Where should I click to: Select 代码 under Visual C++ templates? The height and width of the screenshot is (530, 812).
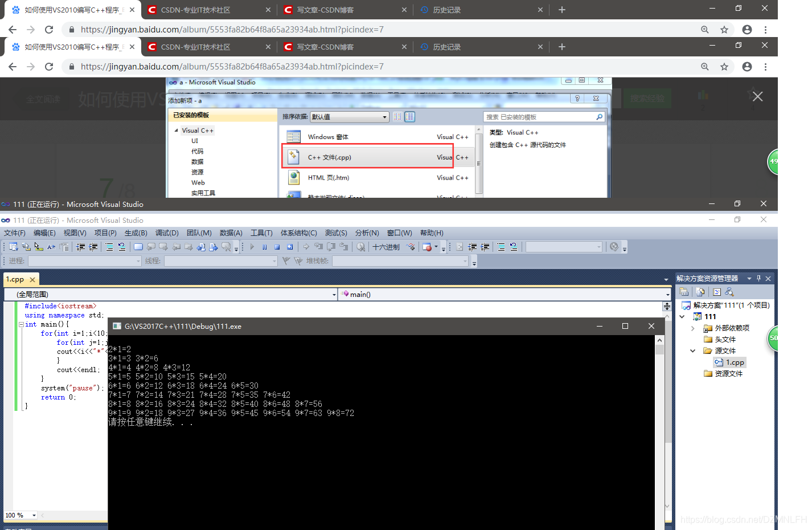[x=197, y=151]
